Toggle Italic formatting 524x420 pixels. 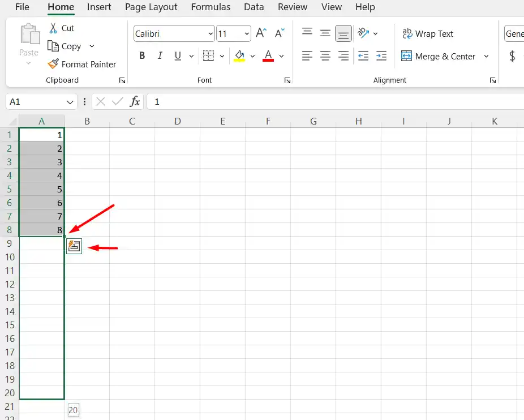click(x=160, y=56)
